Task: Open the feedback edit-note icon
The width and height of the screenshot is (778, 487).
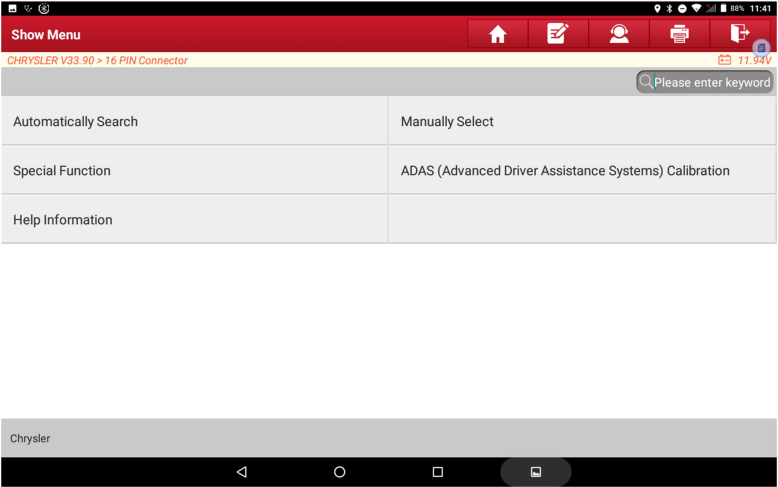Action: (558, 34)
